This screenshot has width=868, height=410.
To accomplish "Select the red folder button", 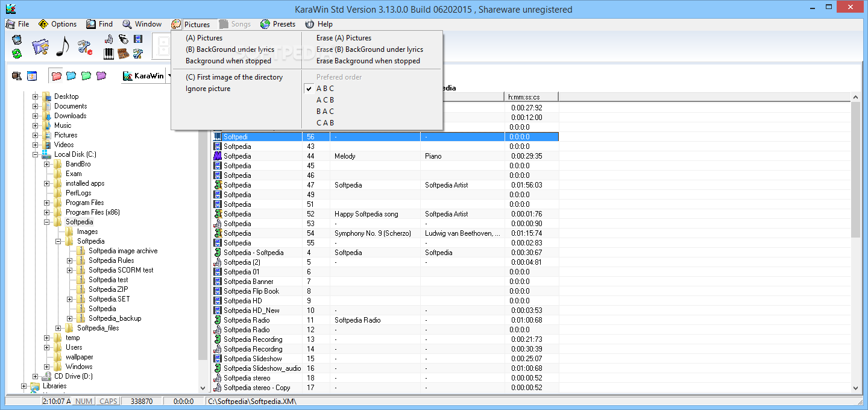I will (57, 76).
